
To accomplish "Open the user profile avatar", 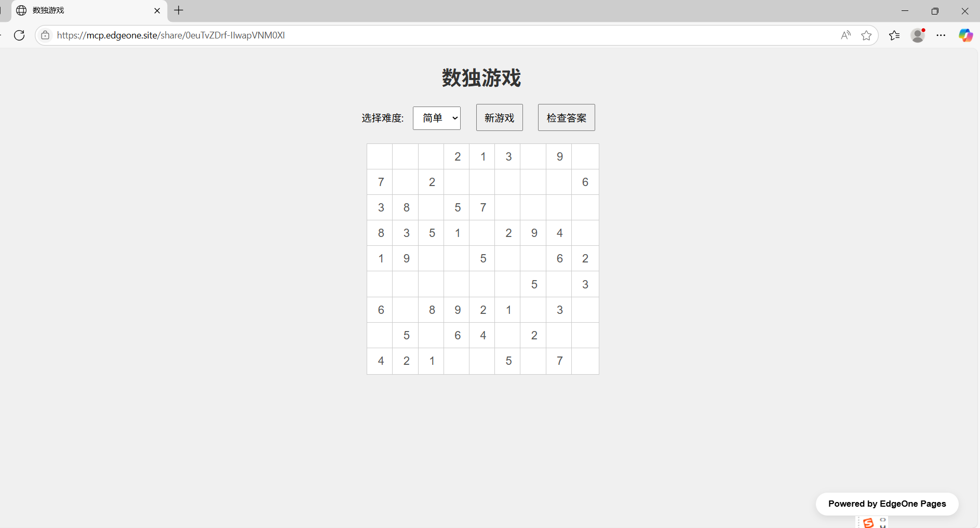I will tap(918, 35).
